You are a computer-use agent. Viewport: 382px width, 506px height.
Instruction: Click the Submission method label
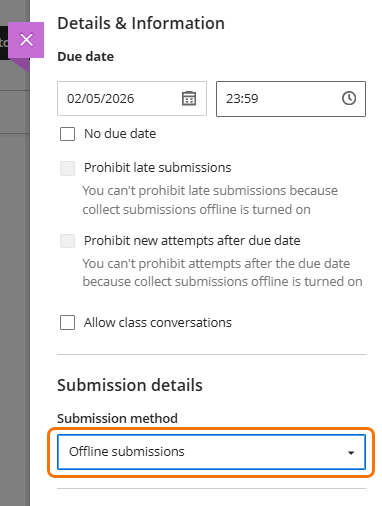pos(117,418)
